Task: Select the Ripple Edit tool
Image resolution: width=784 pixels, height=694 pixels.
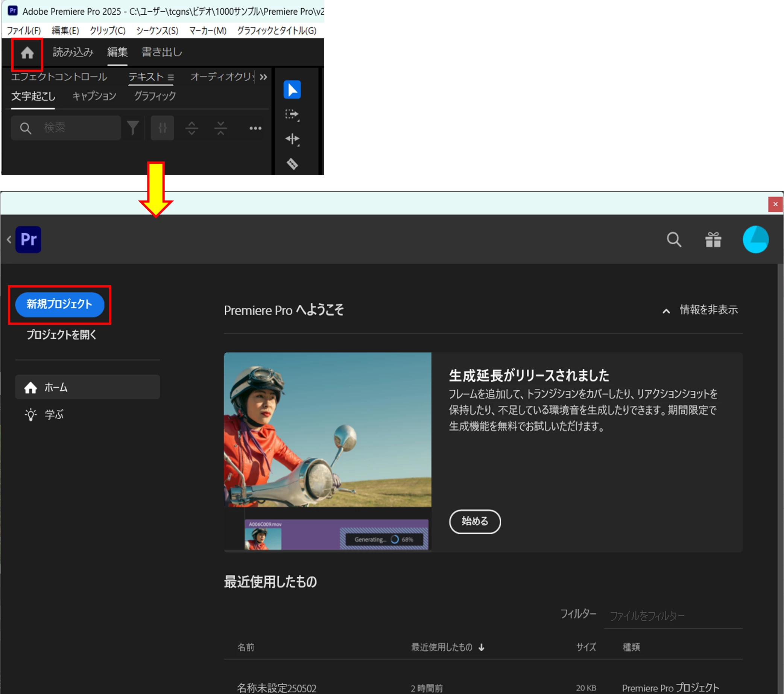Action: [x=292, y=139]
